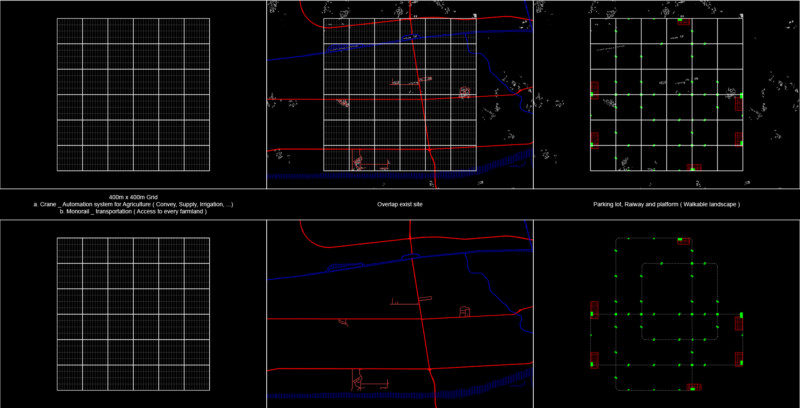Select the 'a. Crane _ Automation system' text line

(132, 204)
